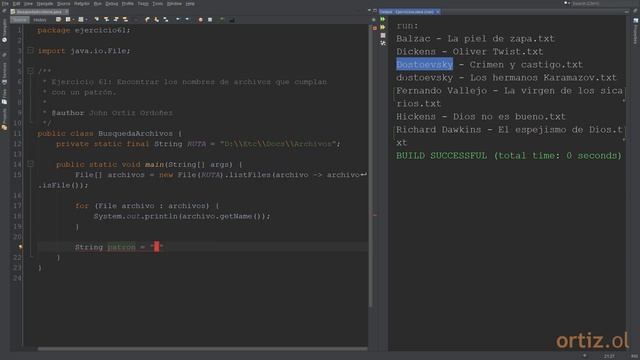Click Find Next Occurrence icon

point(116,19)
